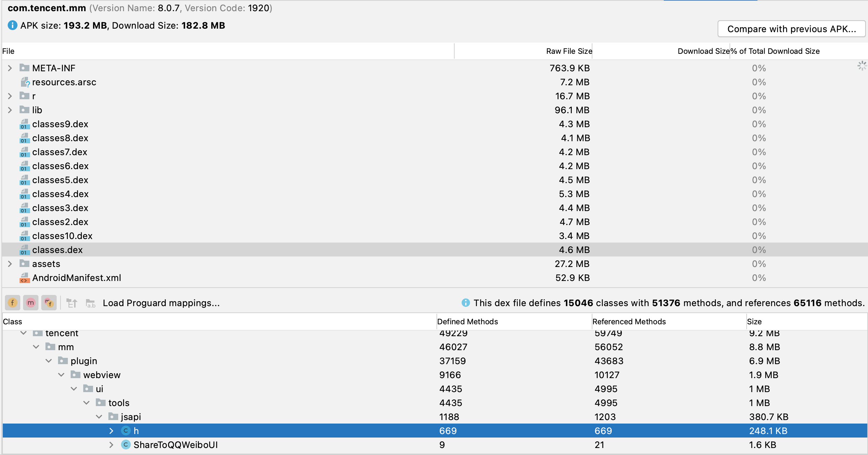
Task: Select classes10.dex file icon
Action: [x=24, y=236]
